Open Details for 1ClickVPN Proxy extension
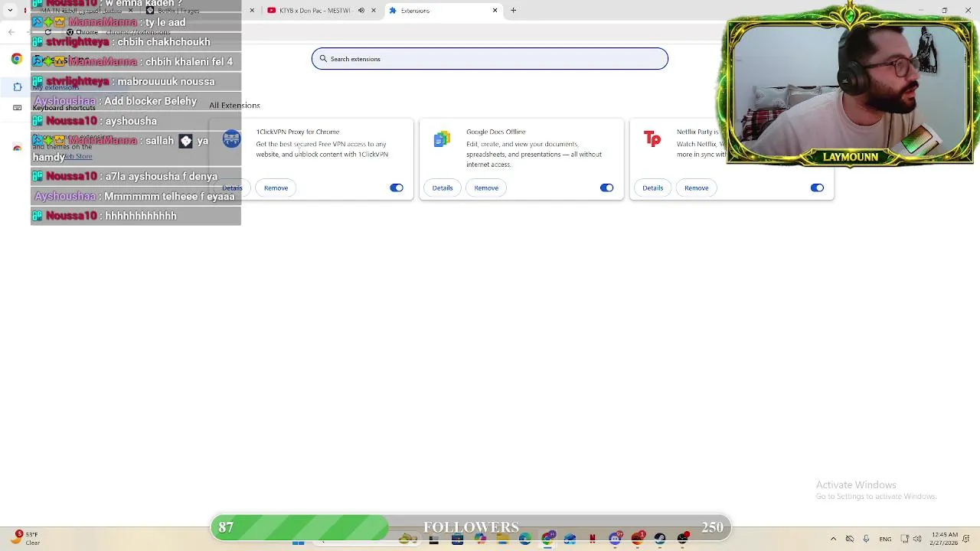Viewport: 980px width, 551px height. (232, 187)
